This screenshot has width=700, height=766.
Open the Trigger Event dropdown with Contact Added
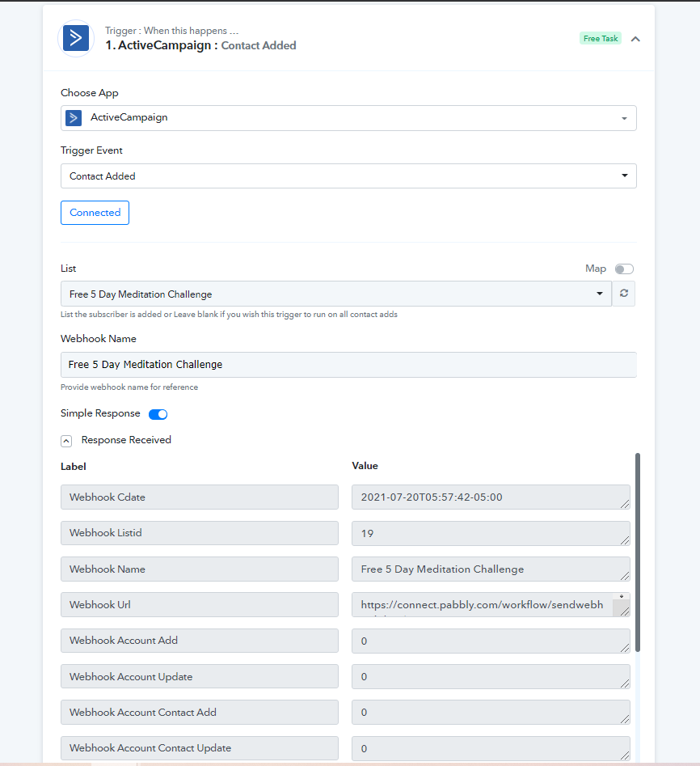coord(348,176)
